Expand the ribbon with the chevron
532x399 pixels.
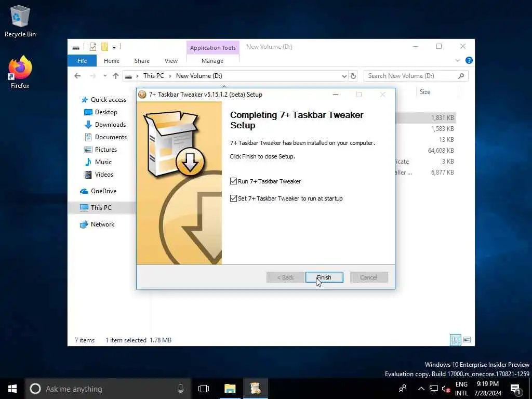(457, 60)
